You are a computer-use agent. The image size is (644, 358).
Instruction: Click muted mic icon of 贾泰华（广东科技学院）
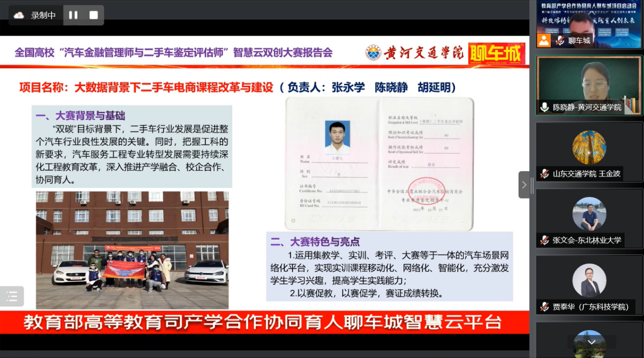545,307
